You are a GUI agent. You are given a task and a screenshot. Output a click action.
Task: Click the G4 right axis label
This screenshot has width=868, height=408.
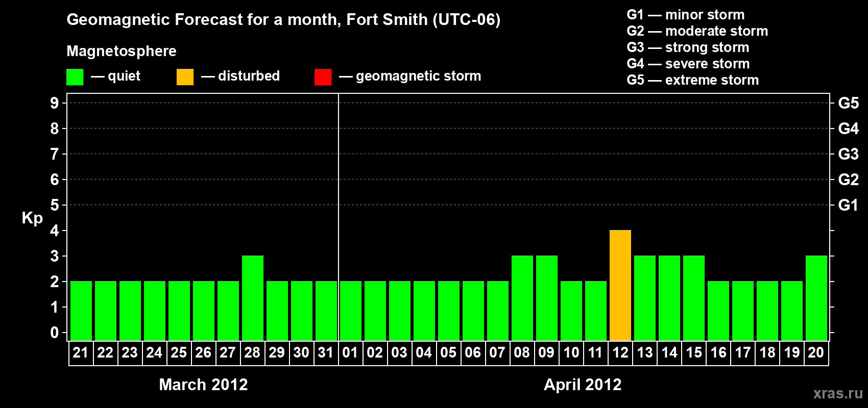coord(849,129)
